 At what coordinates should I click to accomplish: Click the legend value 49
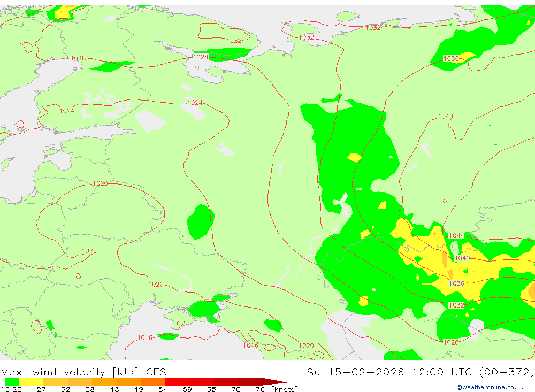pos(139,389)
